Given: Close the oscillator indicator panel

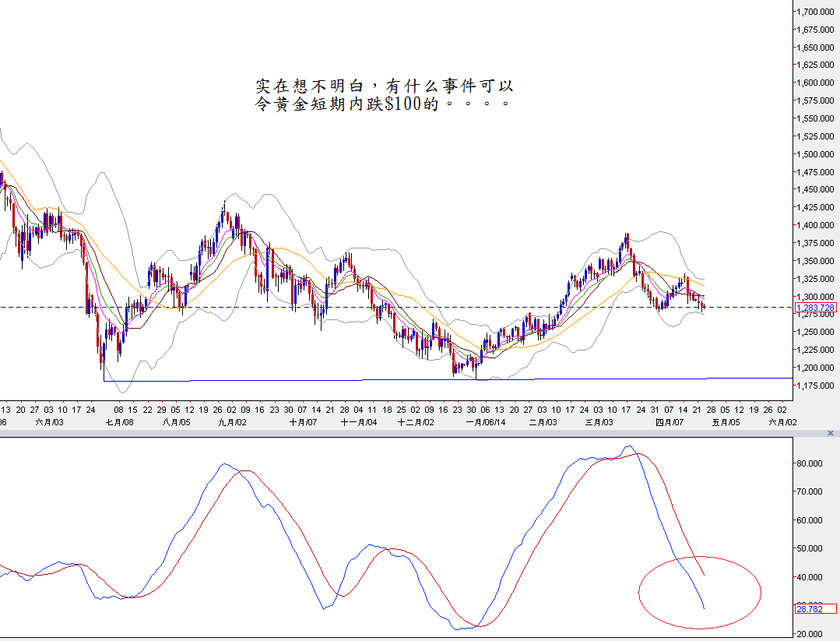Looking at the screenshot, I should (831, 433).
